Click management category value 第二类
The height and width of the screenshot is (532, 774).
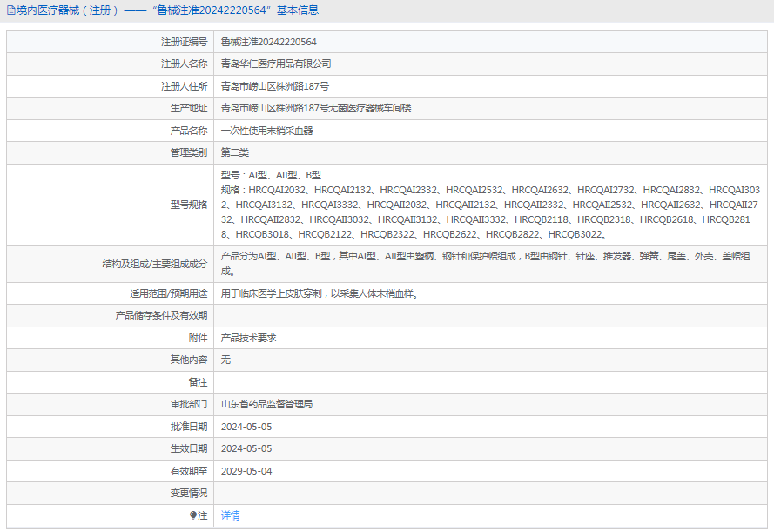pyautogui.click(x=234, y=152)
